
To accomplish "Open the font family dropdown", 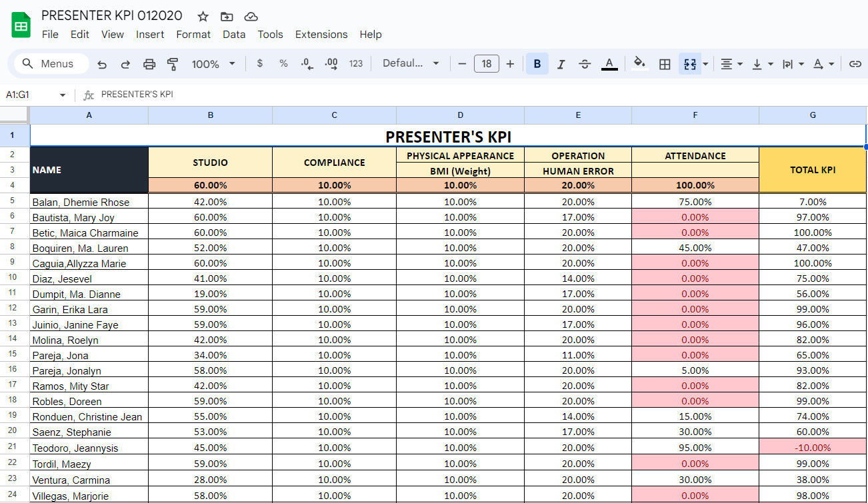I will [x=411, y=64].
